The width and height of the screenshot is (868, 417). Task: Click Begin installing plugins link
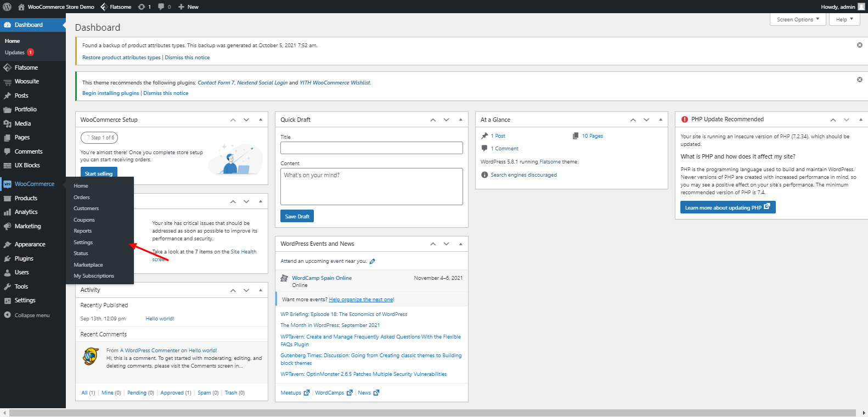[110, 93]
